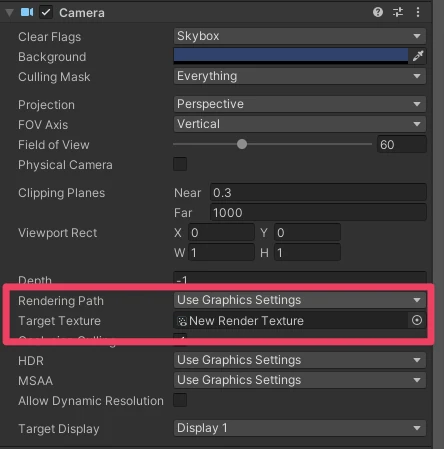The image size is (444, 449).
Task: Collapse the Camera component foldout triangle
Action: 9,13
